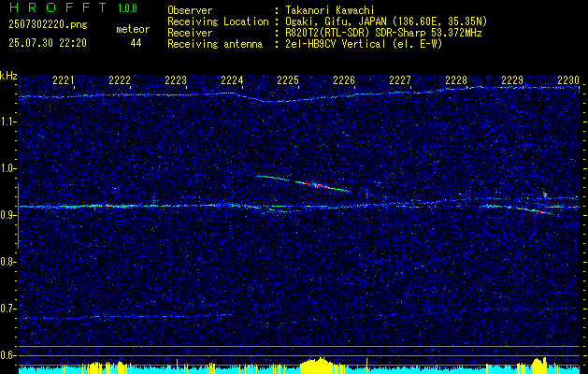Click the widest yellow histogram peak below 2225-2226
Image resolution: width=588 pixels, height=374 pixels.
point(318,365)
